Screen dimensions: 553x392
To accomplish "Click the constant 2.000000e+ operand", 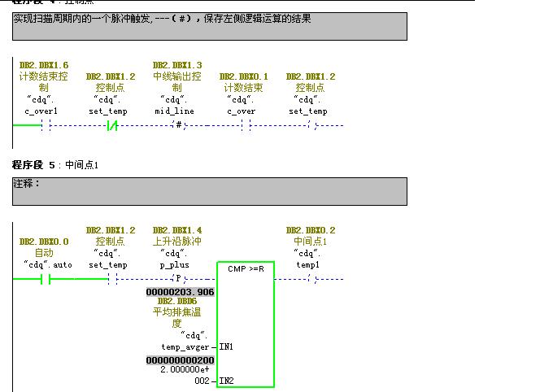I will 185,369.
